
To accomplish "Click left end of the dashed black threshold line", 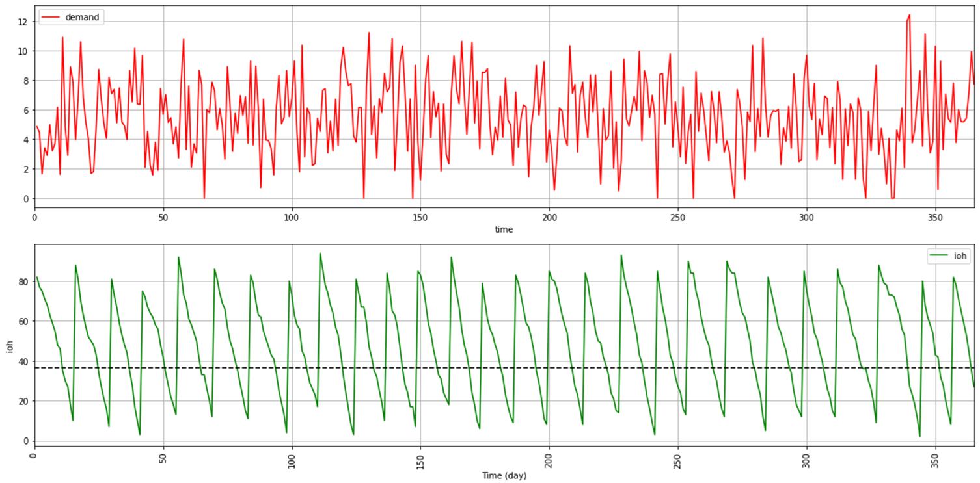I will [x=36, y=368].
